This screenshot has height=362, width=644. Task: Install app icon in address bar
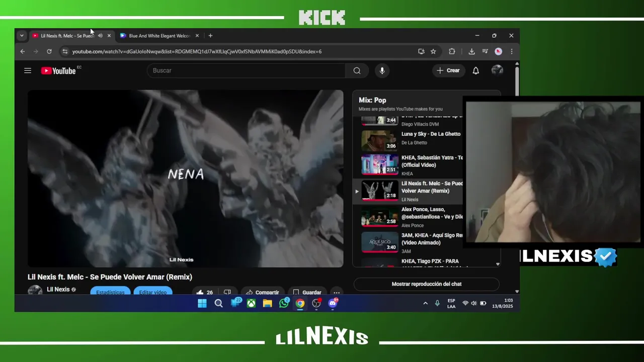421,51
